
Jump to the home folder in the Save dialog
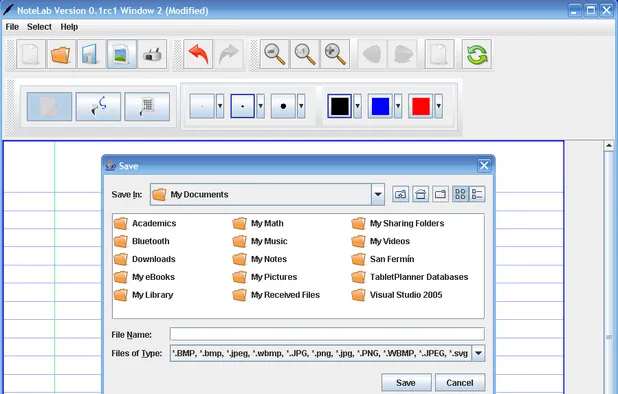pos(421,194)
